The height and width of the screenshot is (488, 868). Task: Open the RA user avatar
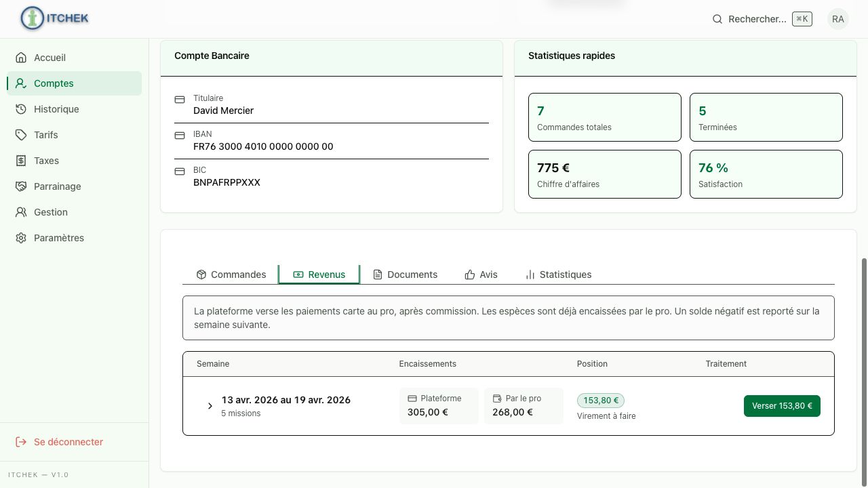[838, 19]
